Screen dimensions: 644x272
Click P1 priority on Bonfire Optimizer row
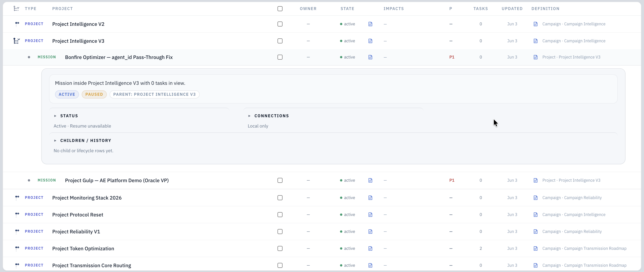click(x=452, y=57)
